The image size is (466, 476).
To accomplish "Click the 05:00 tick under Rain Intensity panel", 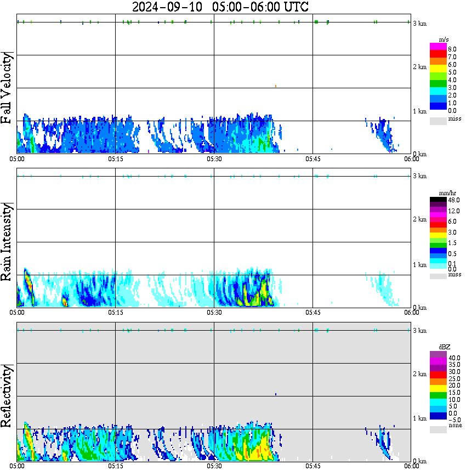I will [17, 313].
